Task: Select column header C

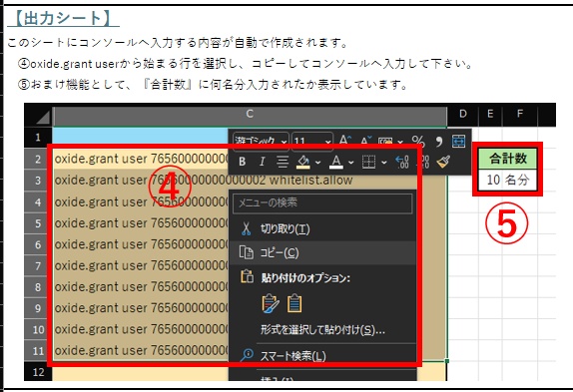Action: click(x=250, y=114)
